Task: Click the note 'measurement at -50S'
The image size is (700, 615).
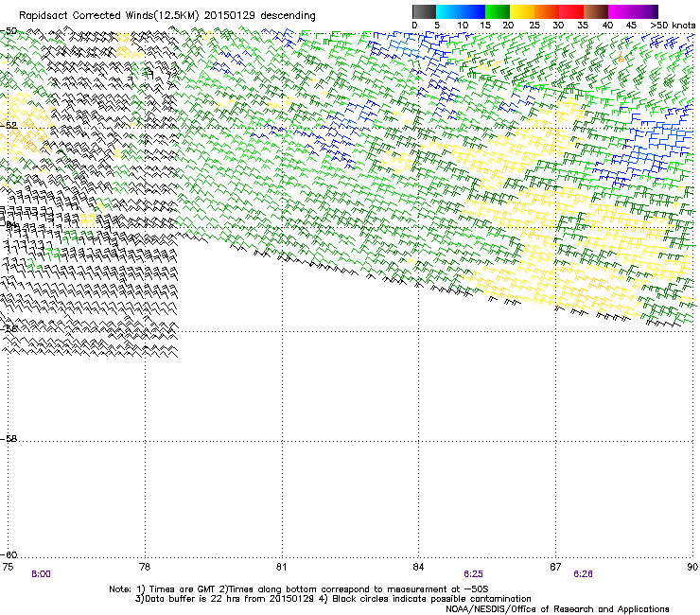Action: click(x=440, y=589)
